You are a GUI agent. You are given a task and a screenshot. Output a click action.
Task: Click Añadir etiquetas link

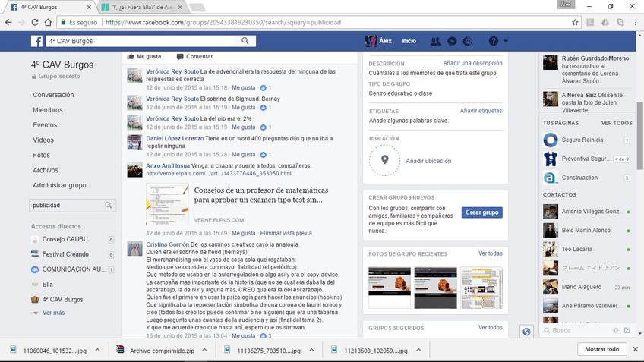pos(481,111)
